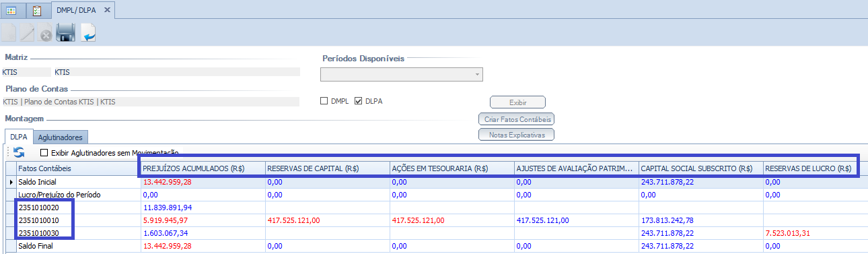Click the Exibir button

point(517,102)
